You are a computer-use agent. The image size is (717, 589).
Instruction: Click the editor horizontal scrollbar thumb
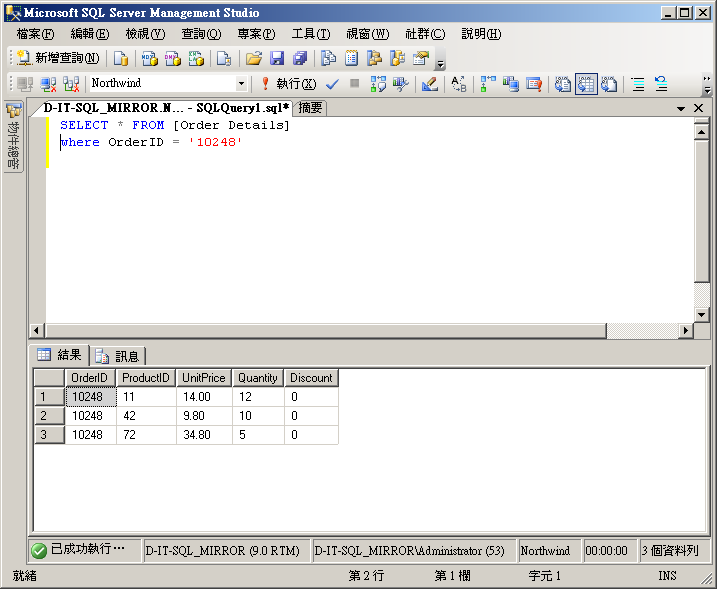[326, 330]
